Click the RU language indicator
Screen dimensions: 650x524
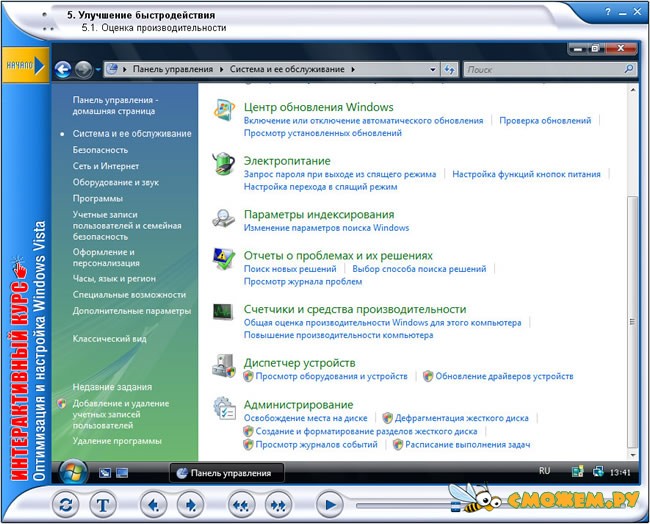pyautogui.click(x=544, y=471)
